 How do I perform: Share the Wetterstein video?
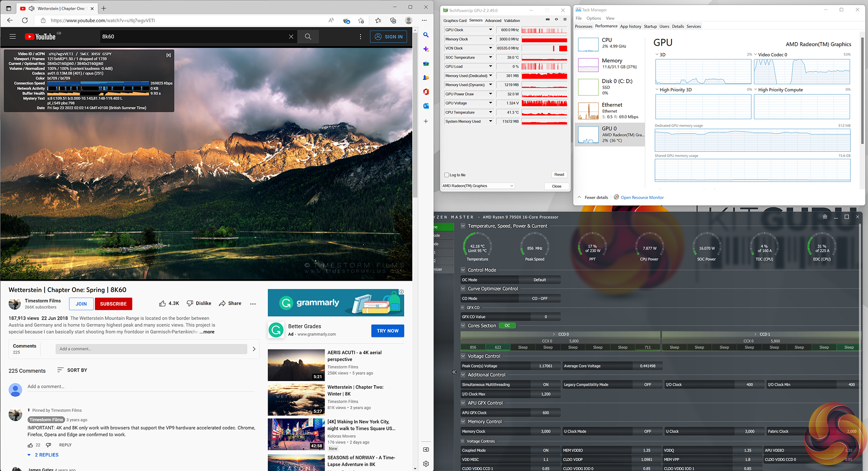230,303
